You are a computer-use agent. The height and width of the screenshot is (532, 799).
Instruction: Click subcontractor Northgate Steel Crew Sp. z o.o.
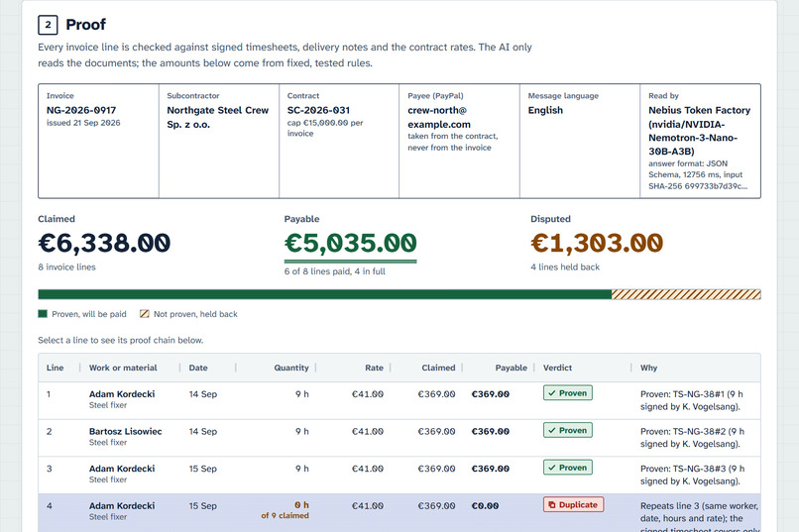217,117
